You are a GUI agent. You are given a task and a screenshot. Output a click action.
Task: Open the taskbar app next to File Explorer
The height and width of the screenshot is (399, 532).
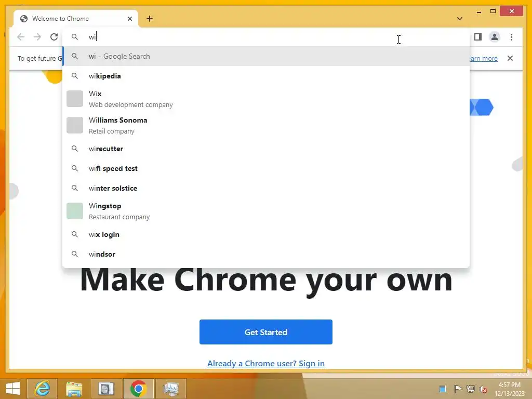[x=106, y=389]
